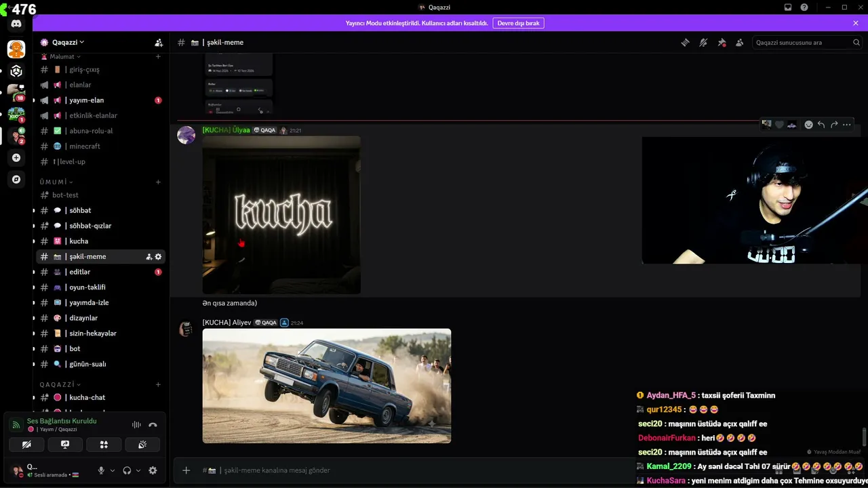Open the bot-test channel
The width and height of the screenshot is (868, 488).
(x=101, y=195)
